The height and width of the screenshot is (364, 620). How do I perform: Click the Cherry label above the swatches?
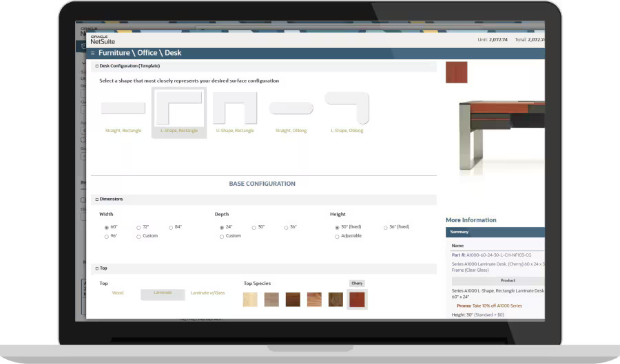point(357,283)
